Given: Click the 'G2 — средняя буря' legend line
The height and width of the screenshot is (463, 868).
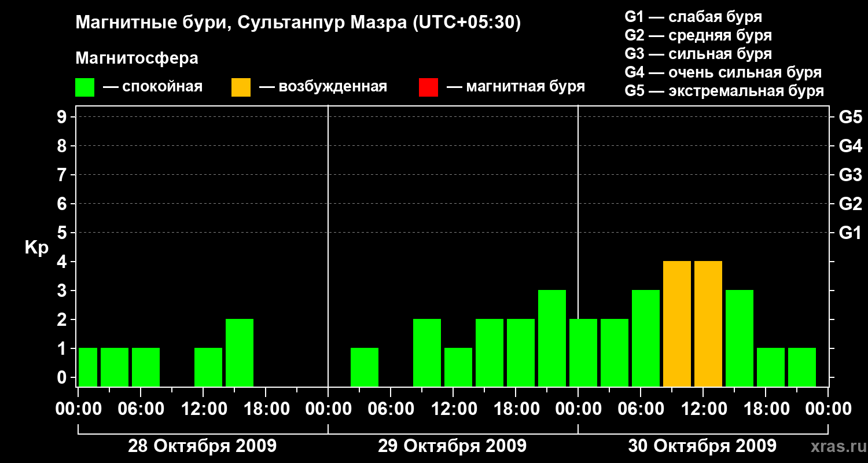Looking at the screenshot, I should (698, 35).
